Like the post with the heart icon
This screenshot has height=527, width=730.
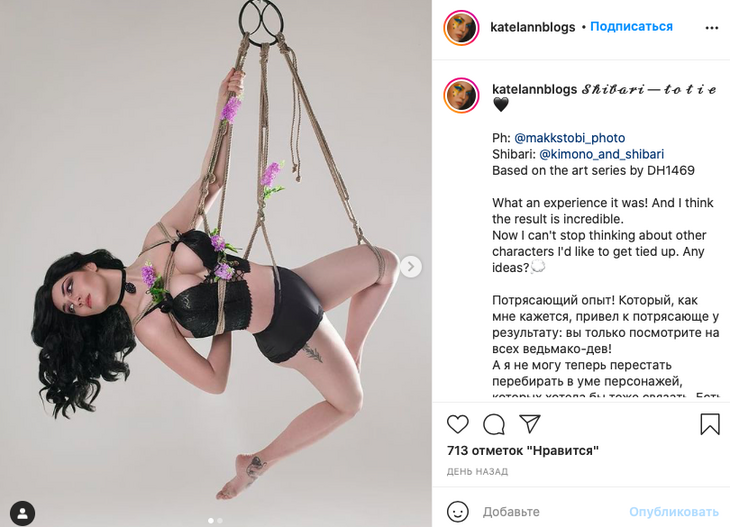(x=457, y=424)
